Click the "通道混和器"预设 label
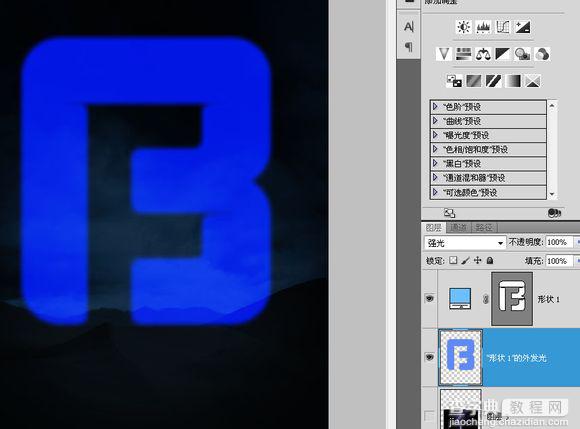The width and height of the screenshot is (580, 429). pos(474,178)
